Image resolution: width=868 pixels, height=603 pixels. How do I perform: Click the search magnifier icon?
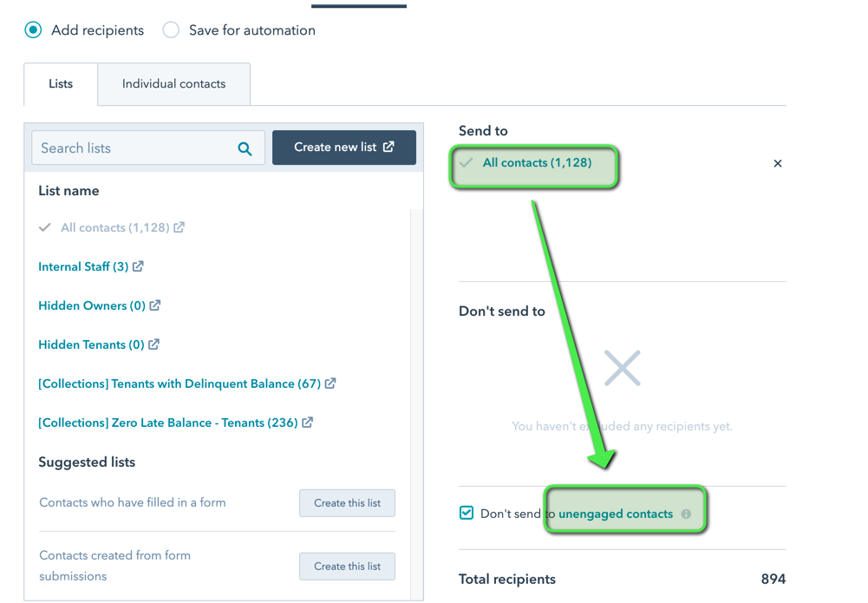pos(245,148)
